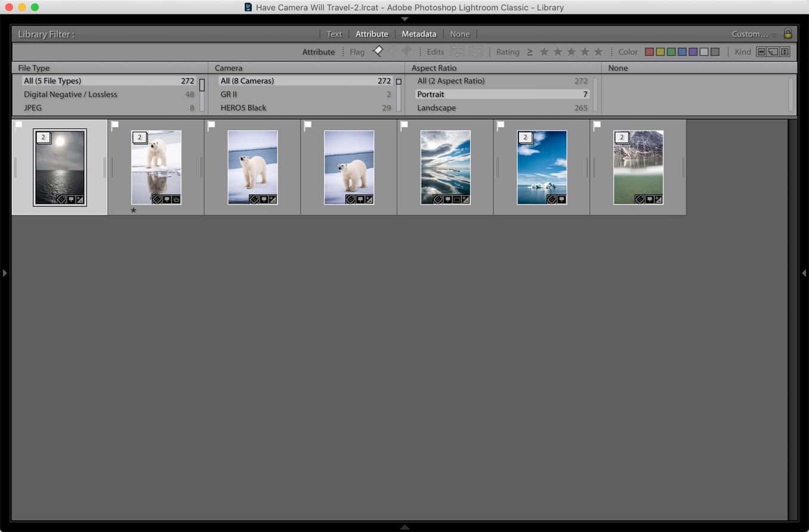Viewport: 809px width, 532px height.
Task: Click the one-star rating under reflected polar bear
Action: click(134, 210)
